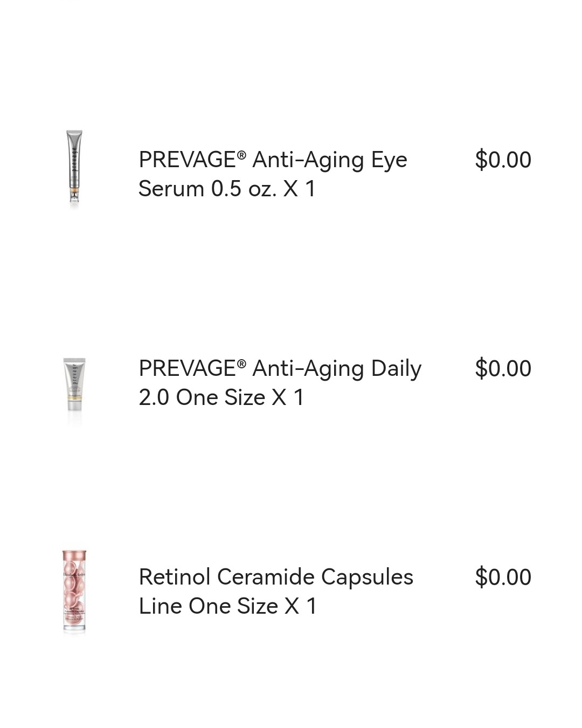Open the PREVAGE Eye Serum tube thumbnail
Viewport: 582px width, 728px height.
click(x=74, y=169)
